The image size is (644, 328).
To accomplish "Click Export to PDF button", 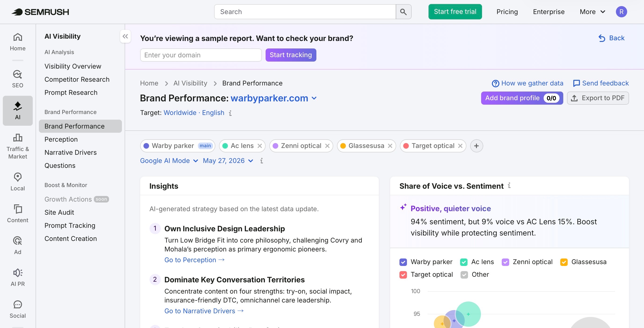I will (598, 98).
